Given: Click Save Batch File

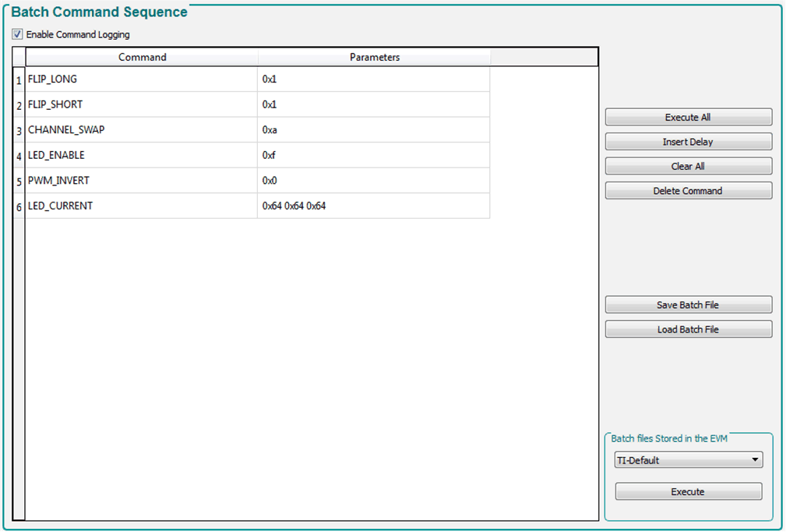Looking at the screenshot, I should pyautogui.click(x=688, y=305).
